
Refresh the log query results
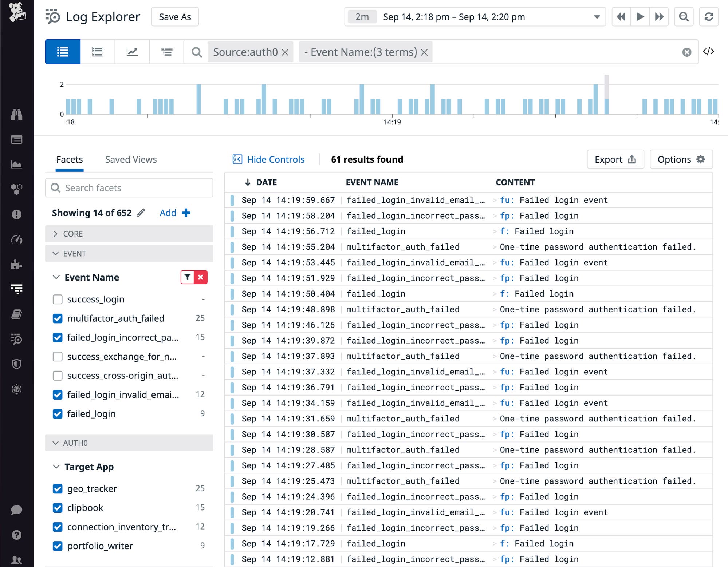(x=709, y=17)
